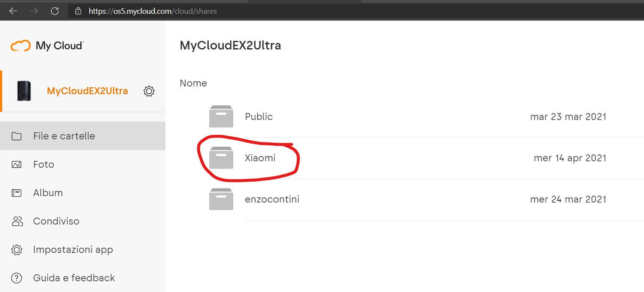Click the Guida e feedback question mark icon
The height and width of the screenshot is (292, 644).
click(x=17, y=278)
